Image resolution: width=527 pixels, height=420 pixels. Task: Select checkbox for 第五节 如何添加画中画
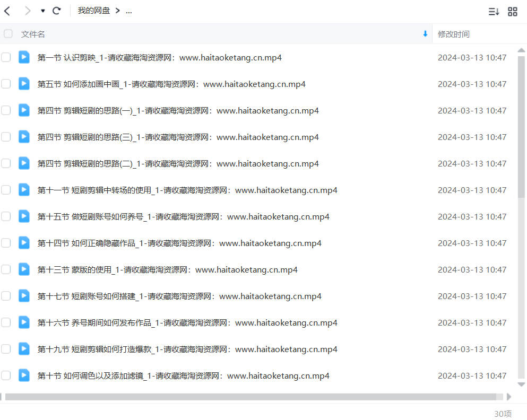point(6,84)
